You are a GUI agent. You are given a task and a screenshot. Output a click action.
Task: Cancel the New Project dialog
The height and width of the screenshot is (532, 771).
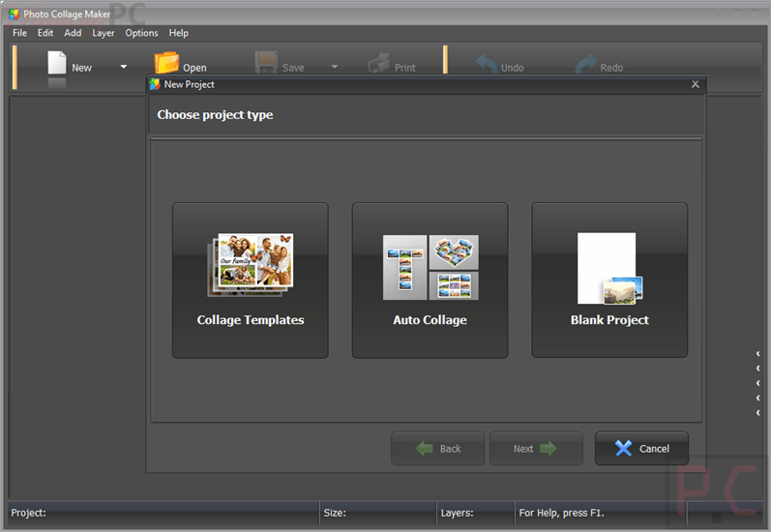[641, 449]
